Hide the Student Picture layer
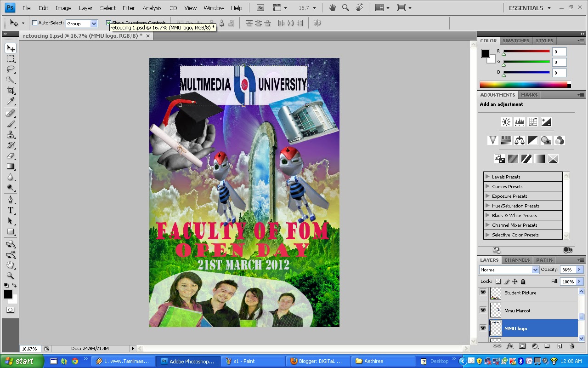Image resolution: width=588 pixels, height=368 pixels. pos(483,292)
